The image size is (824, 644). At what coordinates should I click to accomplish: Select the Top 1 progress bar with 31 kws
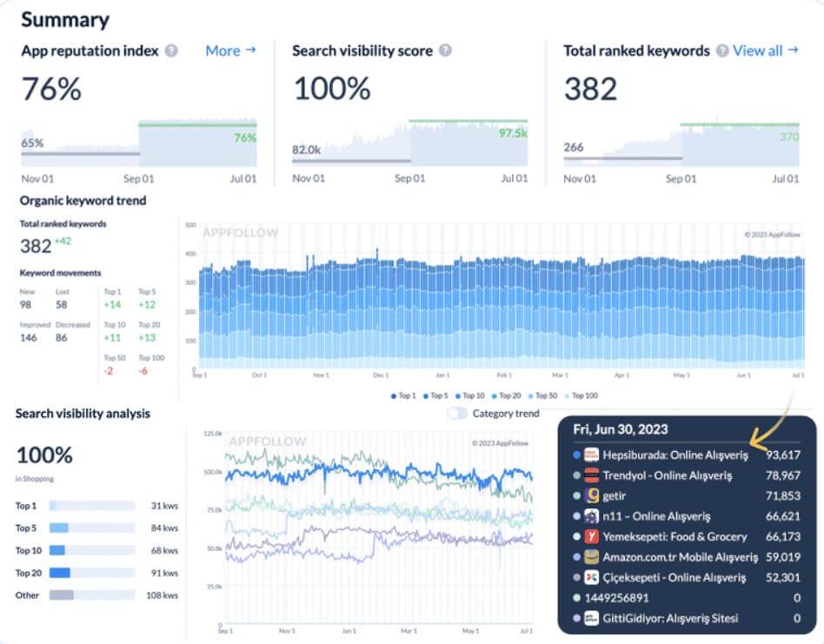pyautogui.click(x=92, y=506)
